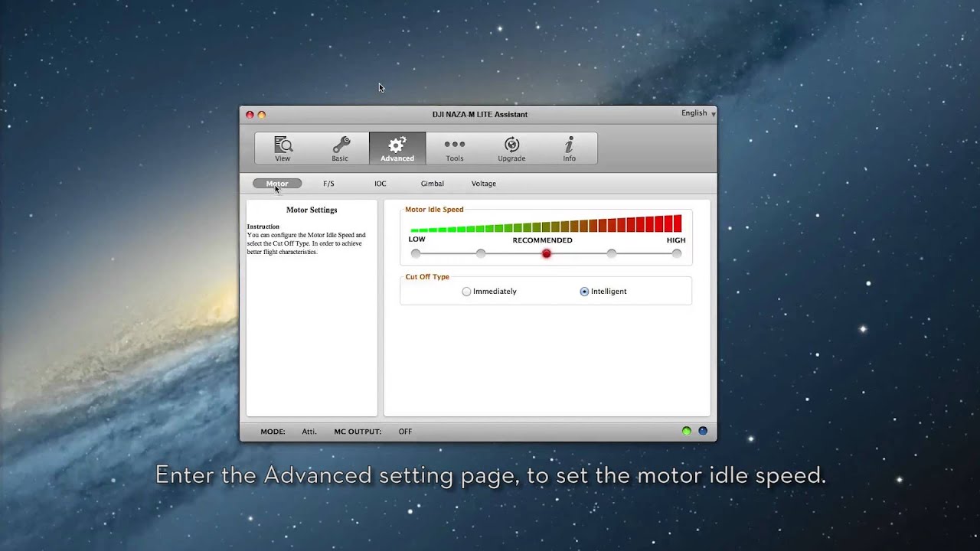Set idle speed slider to HIGH
Viewport: 980px width, 551px height.
[677, 253]
